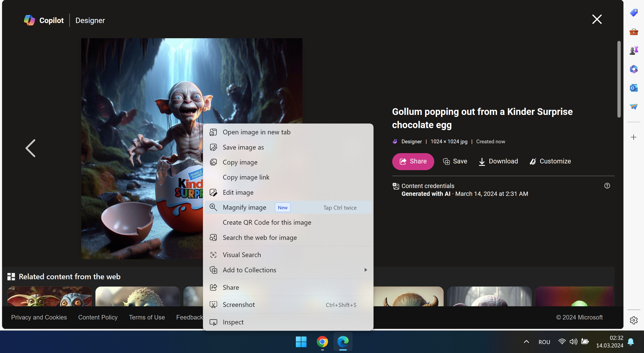Open Outlook sidebar icon
This screenshot has height=353, width=644.
point(633,88)
